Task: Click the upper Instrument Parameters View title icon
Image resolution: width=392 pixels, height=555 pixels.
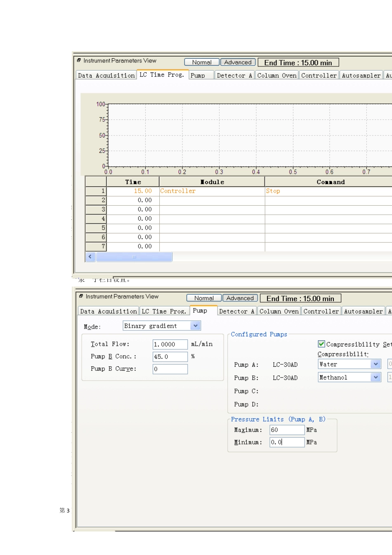Action: (79, 61)
